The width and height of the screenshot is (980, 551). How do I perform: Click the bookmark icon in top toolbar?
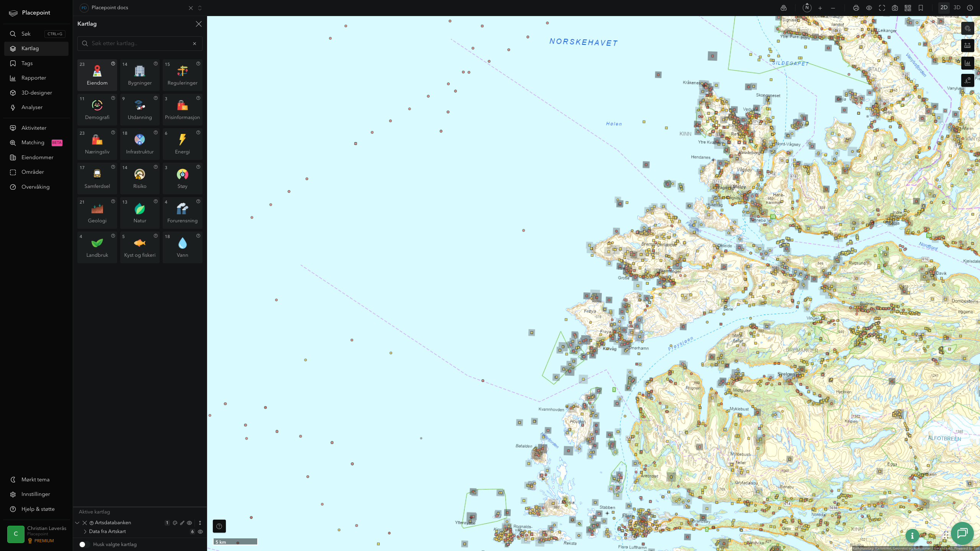tap(921, 8)
